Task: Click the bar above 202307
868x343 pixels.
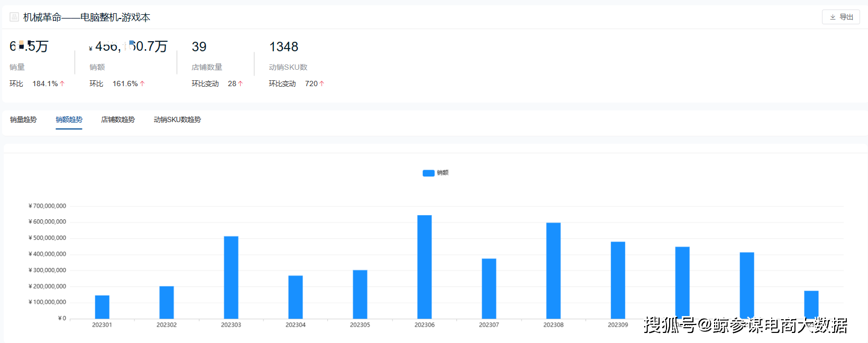Action: pos(489,289)
